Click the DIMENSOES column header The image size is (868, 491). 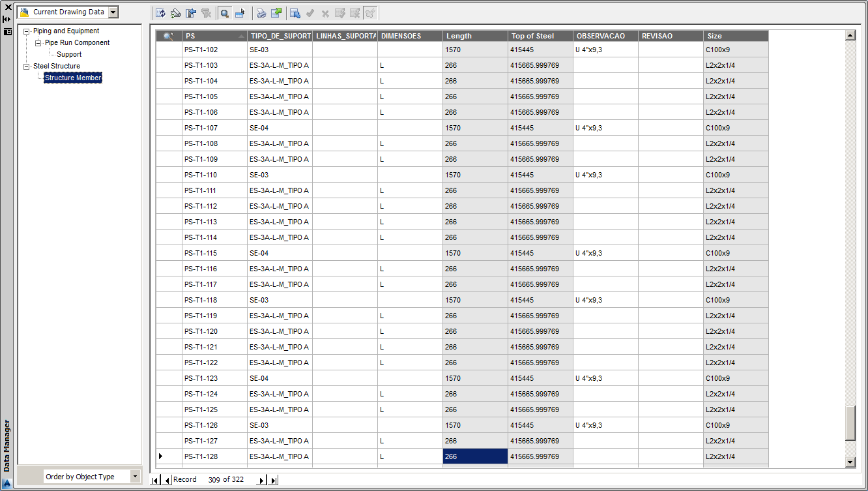[410, 36]
